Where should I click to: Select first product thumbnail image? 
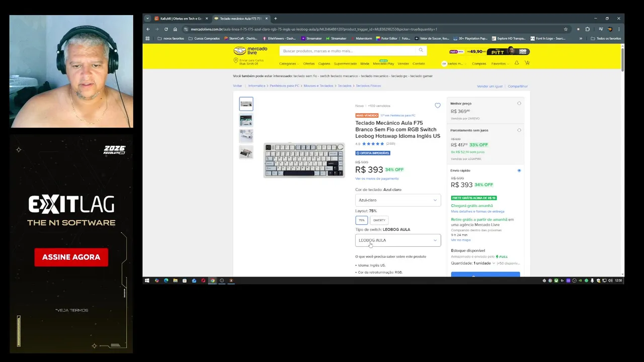point(246,104)
